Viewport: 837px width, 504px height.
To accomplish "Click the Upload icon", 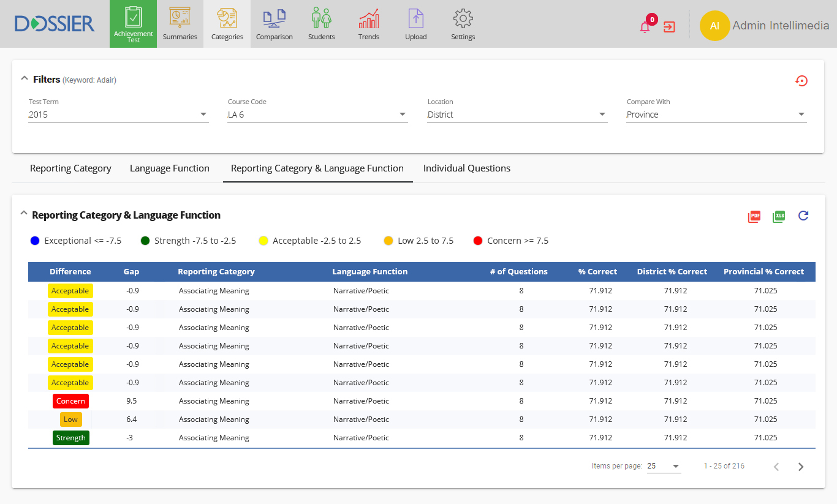I will [415, 24].
